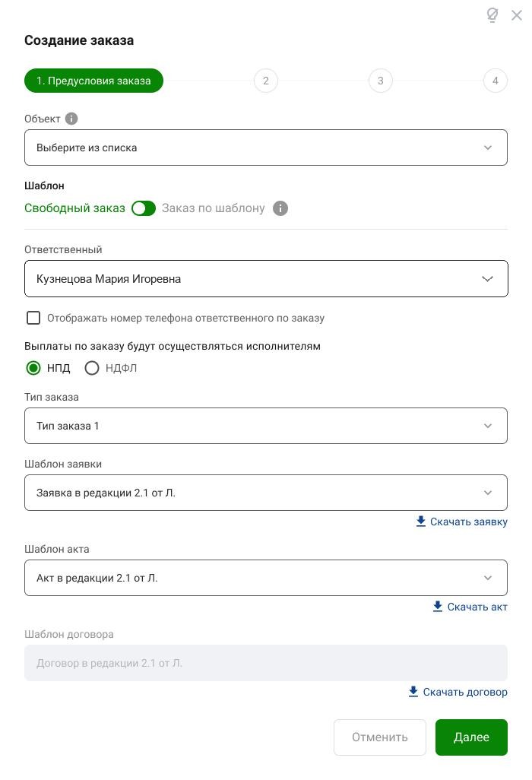The height and width of the screenshot is (780, 532).
Task: Open the Шаблон акта dropdown
Action: [x=266, y=578]
